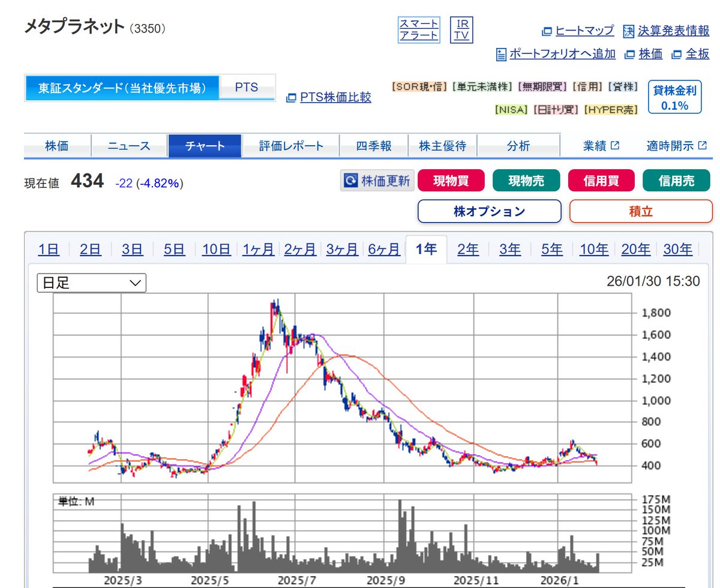Switch to the PTS market tab

coord(247,88)
